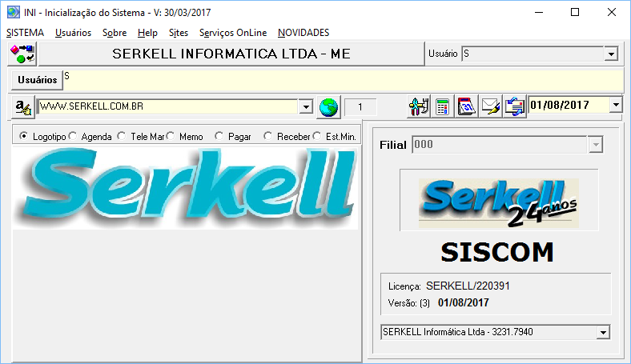The image size is (631, 364).
Task: Click the Filial label
Action: click(392, 145)
